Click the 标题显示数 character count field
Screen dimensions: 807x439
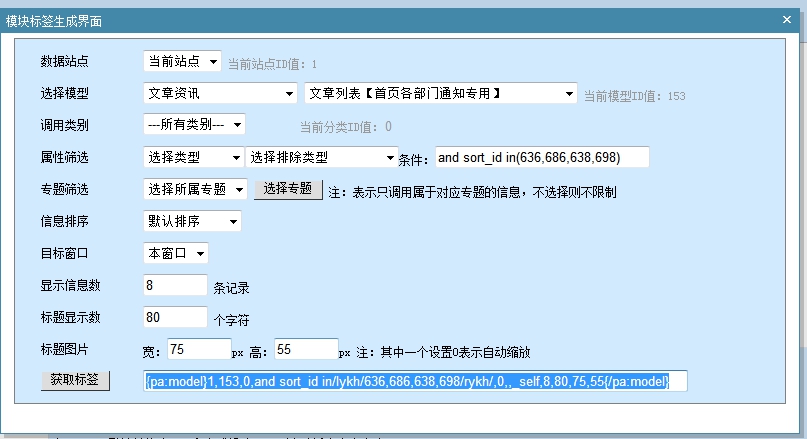(175, 317)
